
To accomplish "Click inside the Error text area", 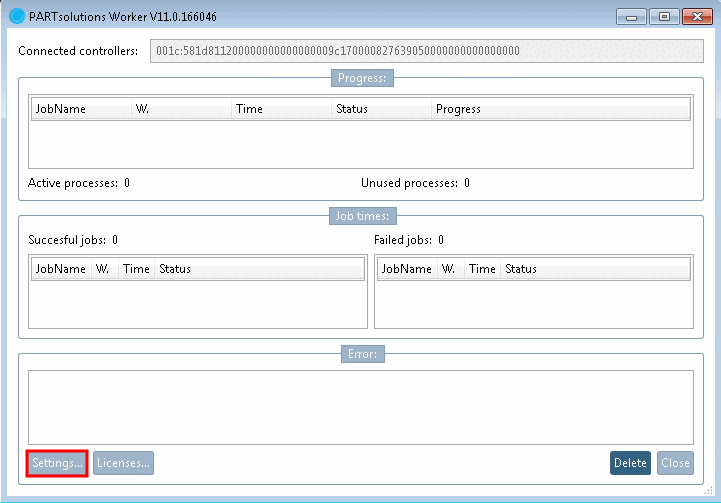I will tap(361, 407).
